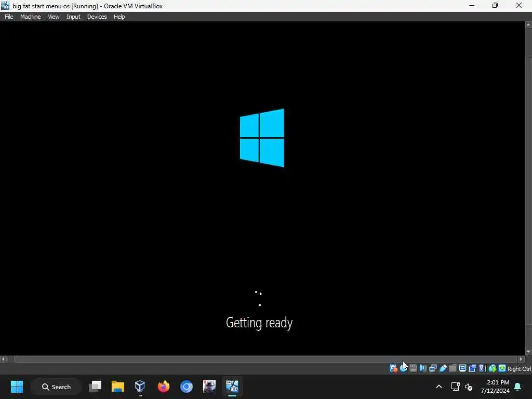Viewport: 532px width, 399px height.
Task: Click the audio status icon
Action: pos(423,368)
